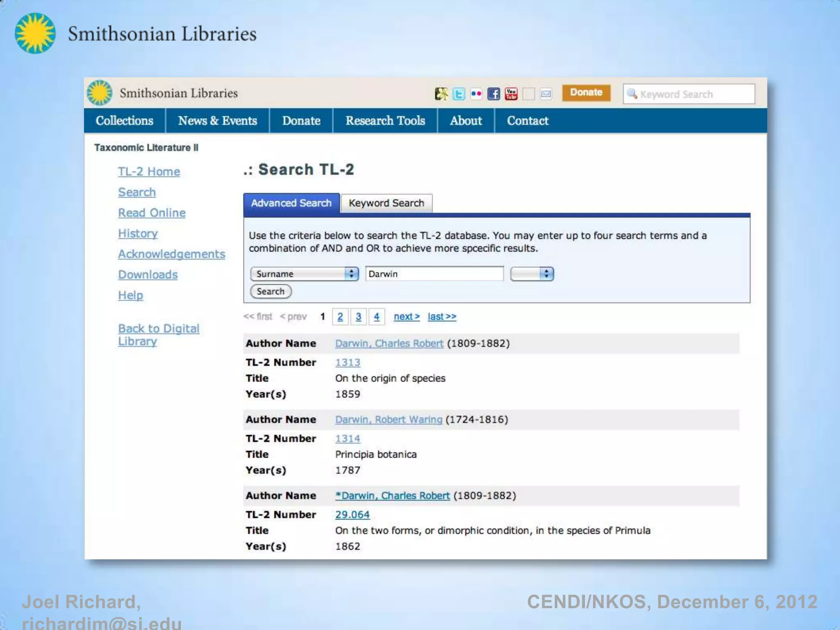Open the Research Tools menu
Image resolution: width=840 pixels, height=630 pixels.
coord(385,121)
